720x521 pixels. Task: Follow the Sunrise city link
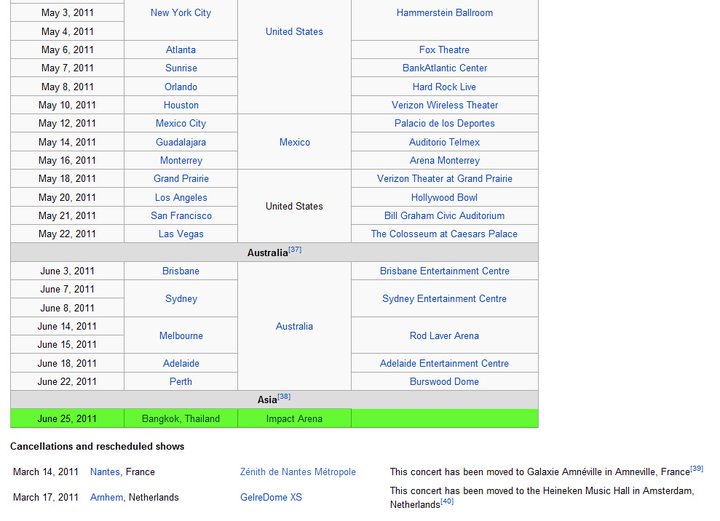click(x=181, y=68)
